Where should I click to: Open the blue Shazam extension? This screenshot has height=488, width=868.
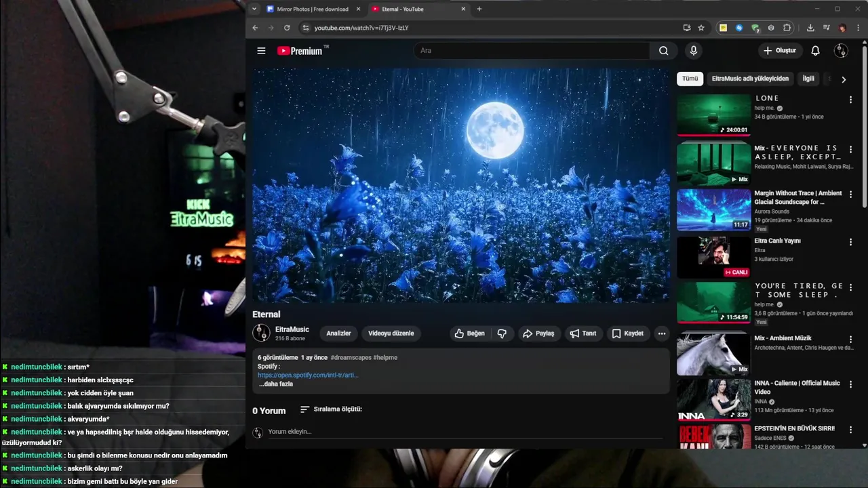[739, 28]
